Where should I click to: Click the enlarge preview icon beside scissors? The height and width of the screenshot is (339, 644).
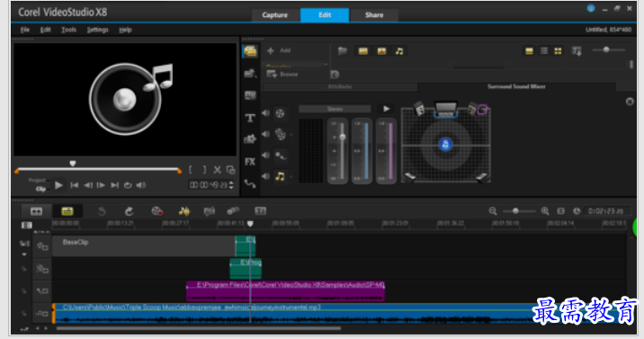point(231,169)
